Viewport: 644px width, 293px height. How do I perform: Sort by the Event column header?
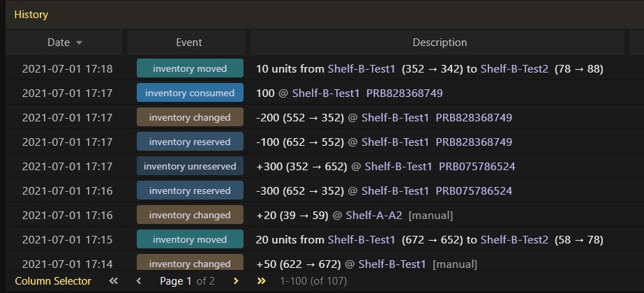click(x=189, y=43)
